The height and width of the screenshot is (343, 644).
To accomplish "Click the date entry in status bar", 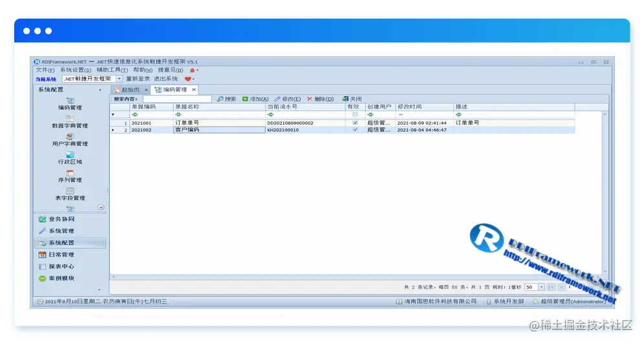I will [102, 302].
